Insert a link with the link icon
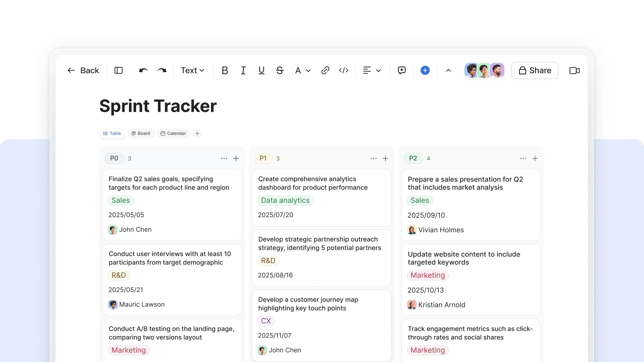 pyautogui.click(x=325, y=70)
